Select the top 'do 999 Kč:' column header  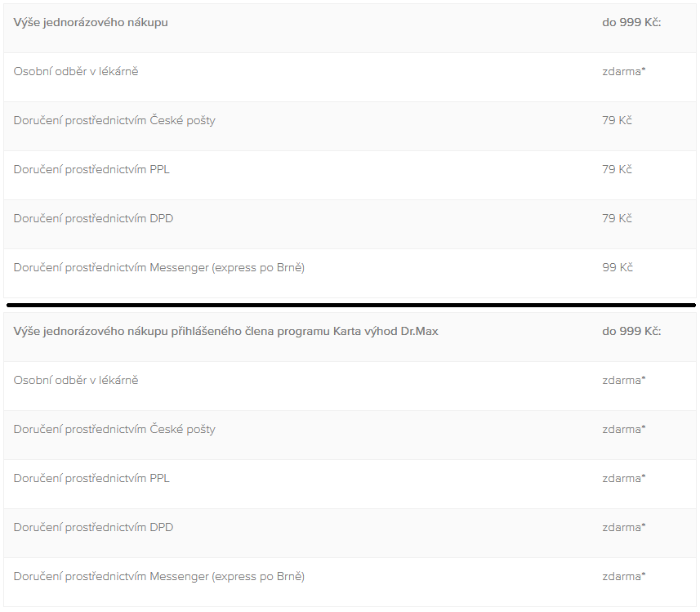pos(631,22)
